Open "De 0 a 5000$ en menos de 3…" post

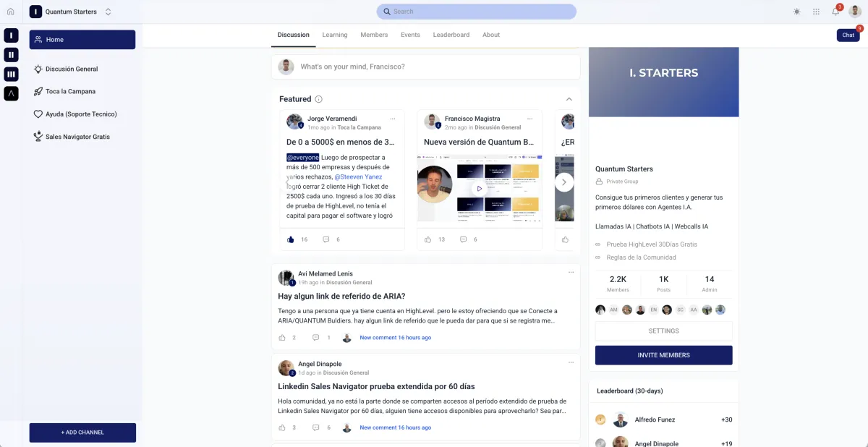click(340, 142)
